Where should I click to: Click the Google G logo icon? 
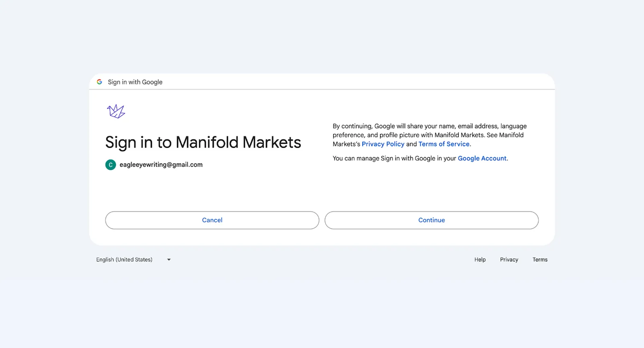tap(99, 82)
